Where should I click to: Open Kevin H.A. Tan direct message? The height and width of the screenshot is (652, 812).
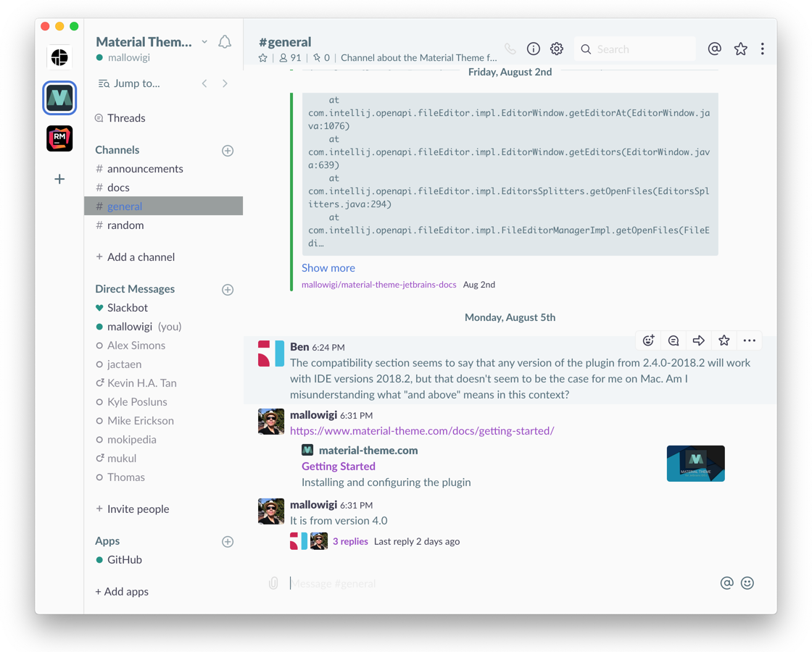click(163, 383)
